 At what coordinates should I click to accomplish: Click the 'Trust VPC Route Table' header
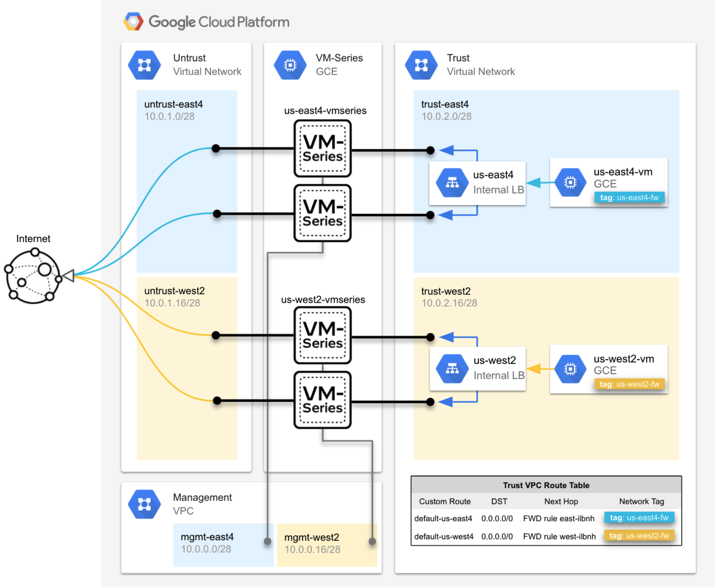[546, 485]
